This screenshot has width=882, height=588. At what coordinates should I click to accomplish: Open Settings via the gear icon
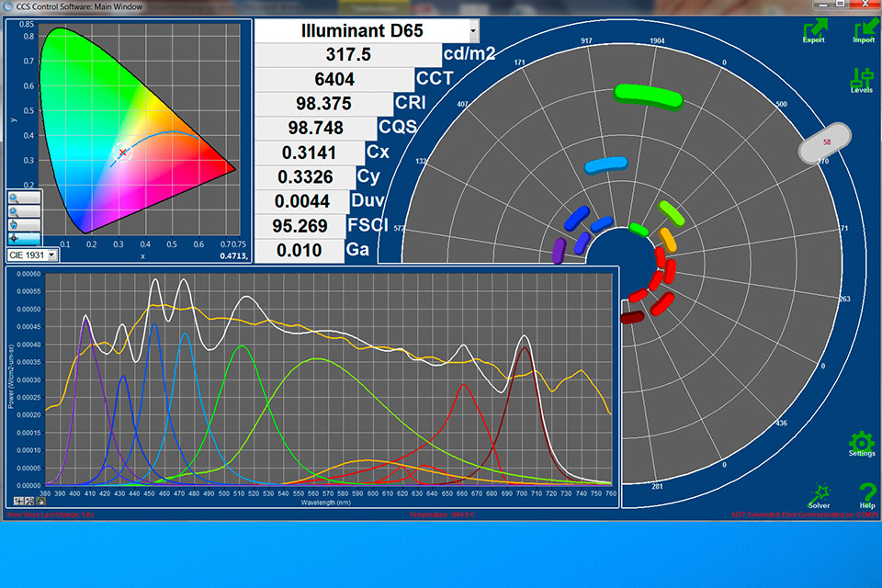point(862,442)
